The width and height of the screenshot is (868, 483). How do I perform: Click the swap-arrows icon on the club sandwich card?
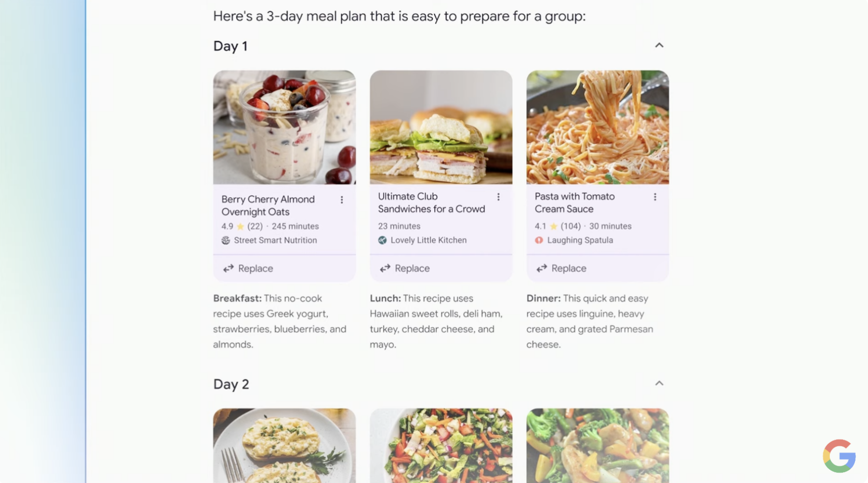click(385, 268)
